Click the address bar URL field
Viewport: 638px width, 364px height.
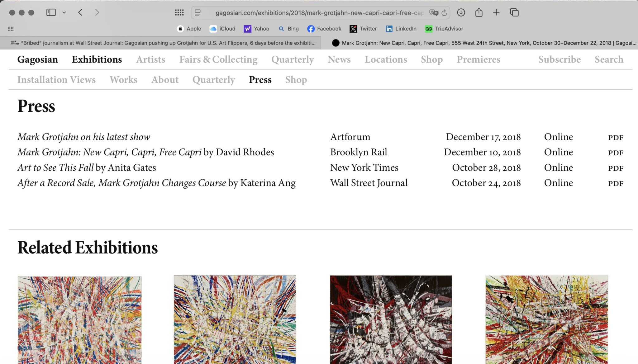click(x=320, y=13)
